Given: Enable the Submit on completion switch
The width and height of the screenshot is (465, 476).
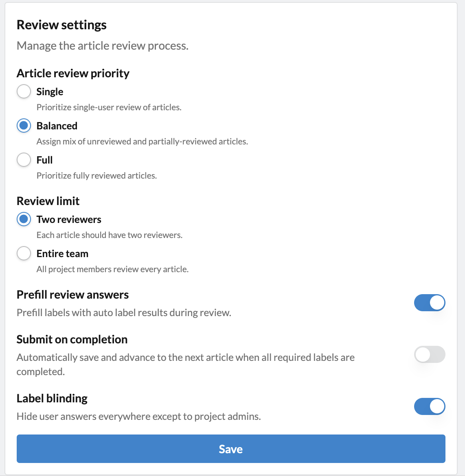Looking at the screenshot, I should (430, 354).
